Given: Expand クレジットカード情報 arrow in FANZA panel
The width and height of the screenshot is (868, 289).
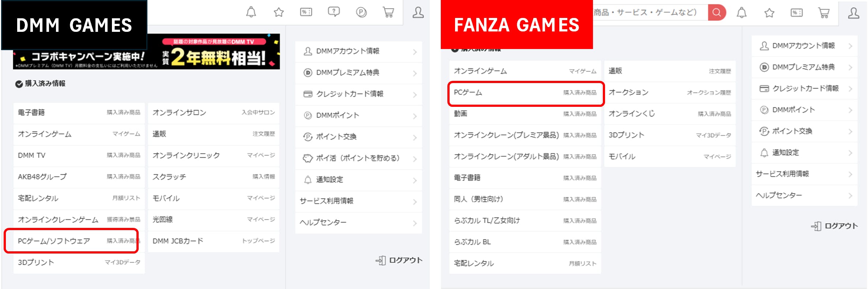Looking at the screenshot, I should coord(850,89).
